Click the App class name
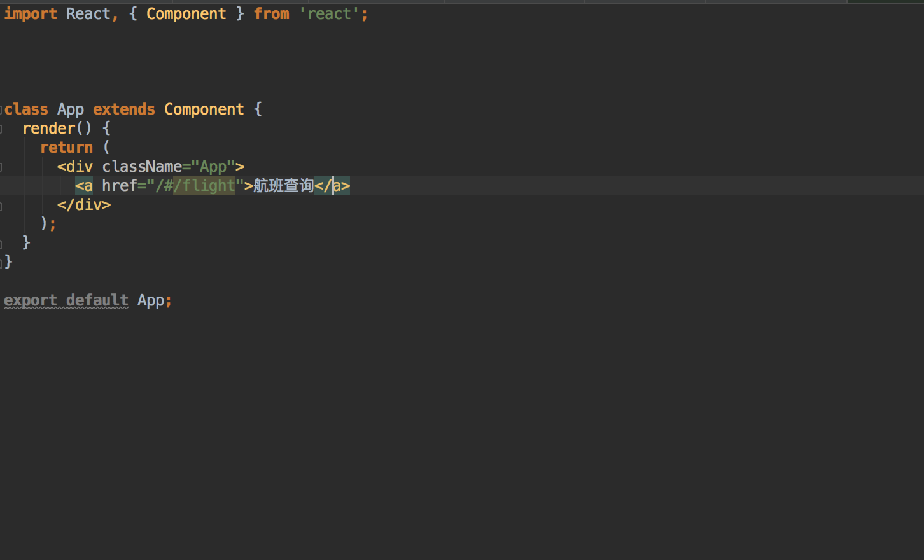The width and height of the screenshot is (924, 560). 70,109
